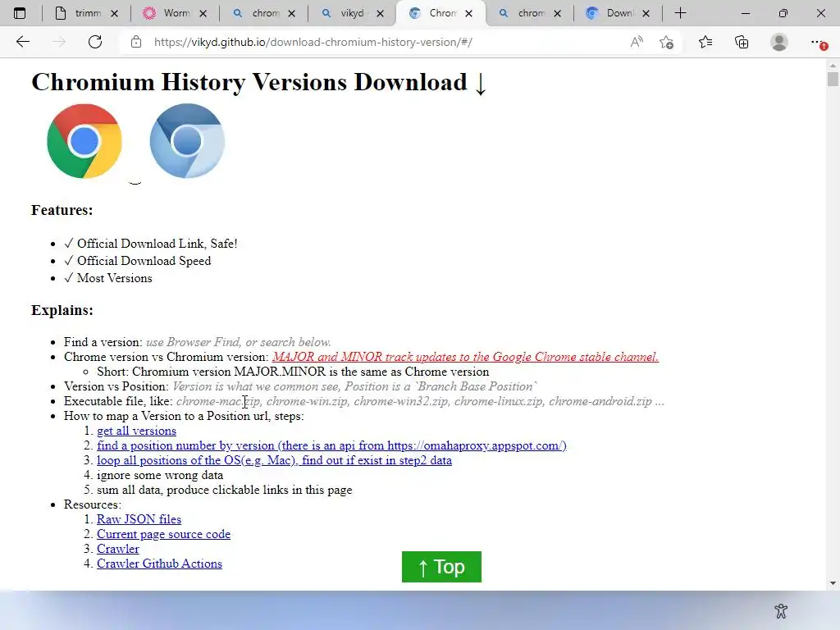Close the trimm tab
840x630 pixels.
coord(114,13)
